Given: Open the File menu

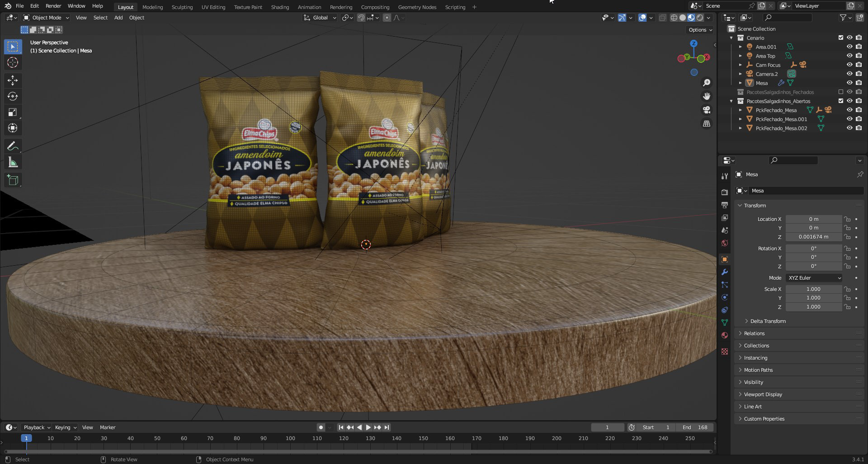Looking at the screenshot, I should (20, 6).
